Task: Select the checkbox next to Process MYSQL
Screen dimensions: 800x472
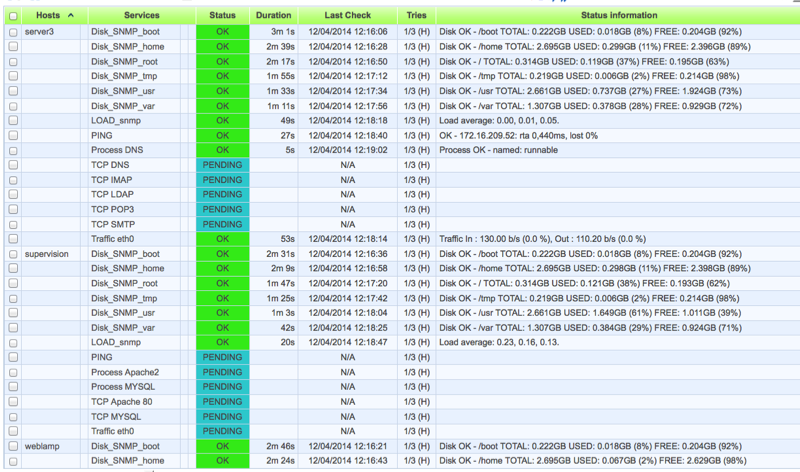Action: (12, 387)
